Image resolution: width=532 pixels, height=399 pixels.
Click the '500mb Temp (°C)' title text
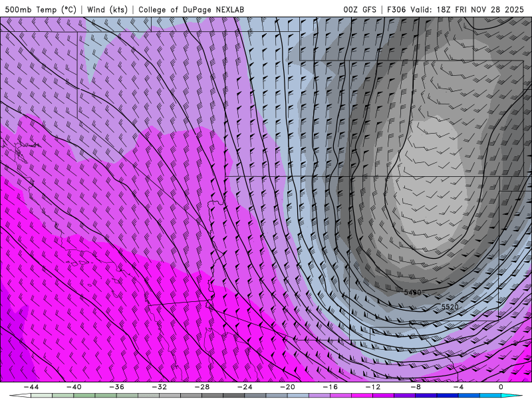tap(41, 9)
